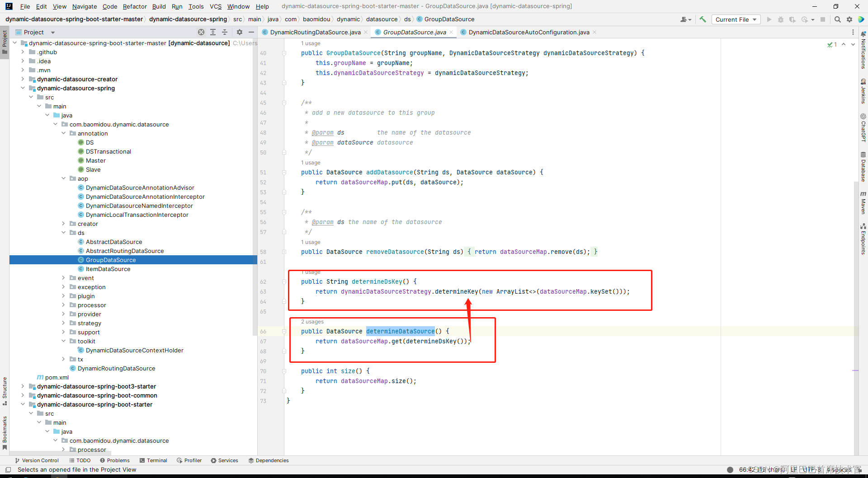Open the Version Control tool window
Image resolution: width=868 pixels, height=478 pixels.
coord(37,460)
